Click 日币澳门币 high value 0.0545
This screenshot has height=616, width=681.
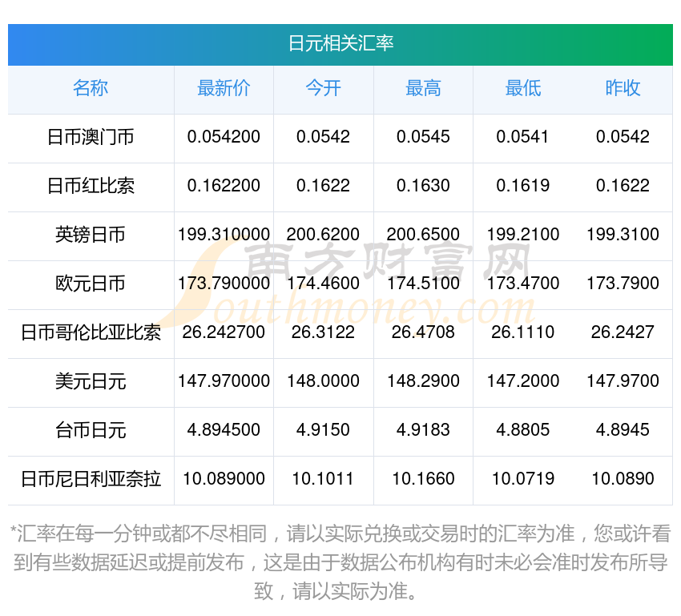[x=423, y=137]
